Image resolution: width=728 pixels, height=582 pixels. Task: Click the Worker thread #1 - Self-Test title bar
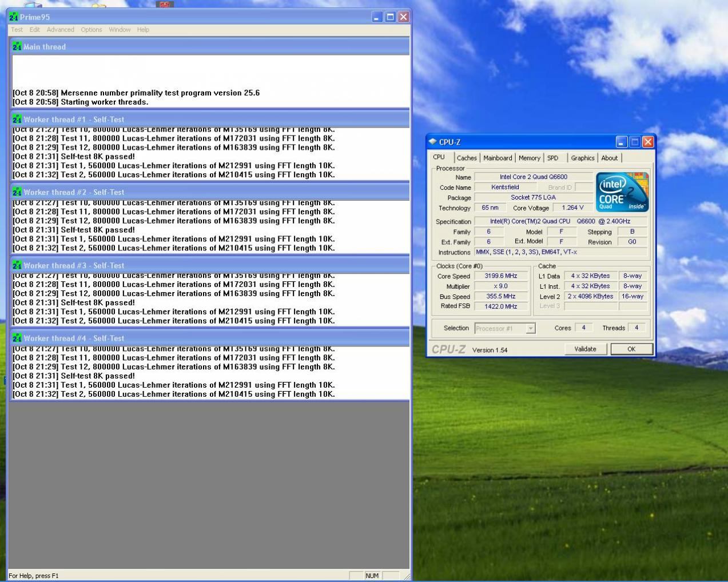(210, 119)
